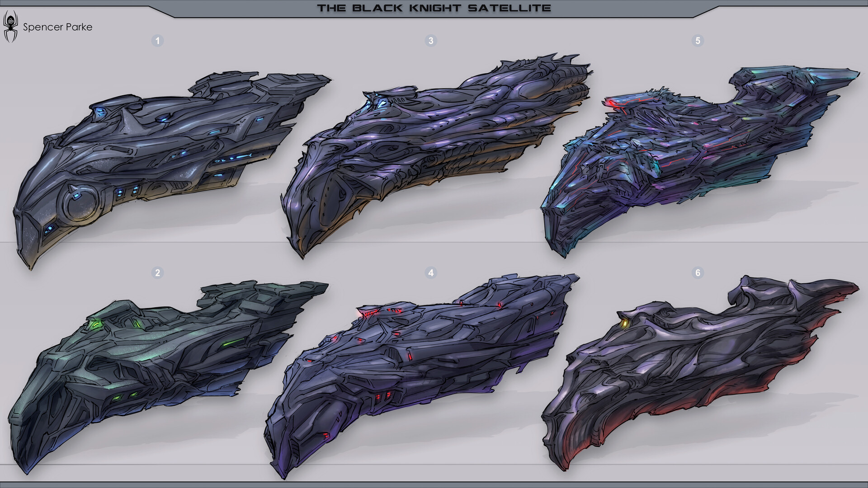The height and width of the screenshot is (488, 868).
Task: Click the Spencer Parke artist name
Action: (x=57, y=27)
